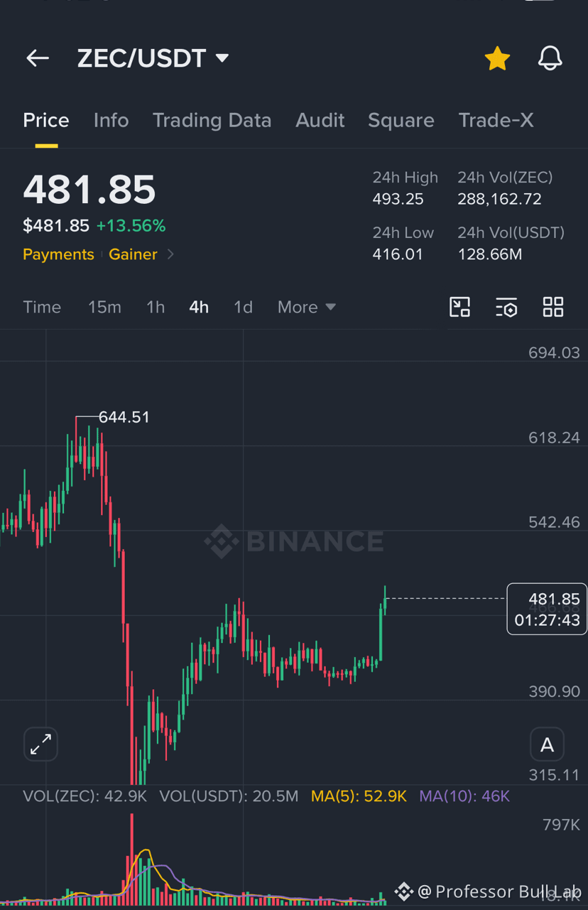Viewport: 588px width, 910px height.
Task: Open the ZEC/USDT pair dropdown
Action: [x=153, y=58]
